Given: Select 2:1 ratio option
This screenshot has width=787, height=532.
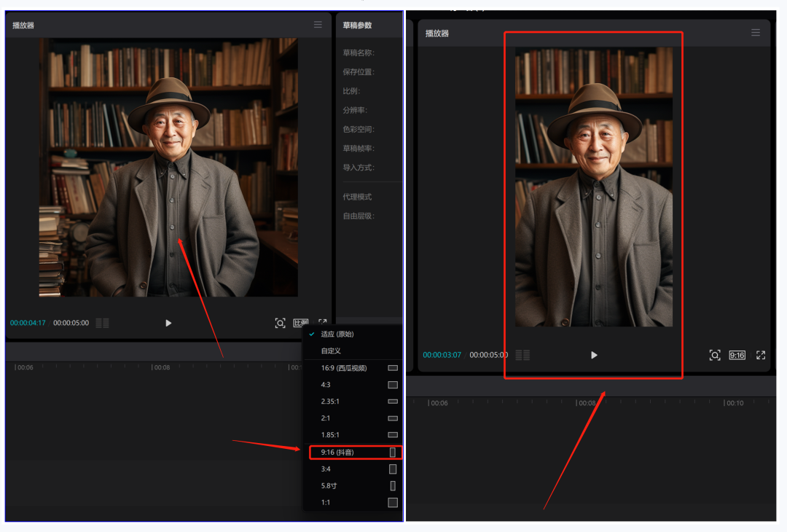Looking at the screenshot, I should point(326,418).
